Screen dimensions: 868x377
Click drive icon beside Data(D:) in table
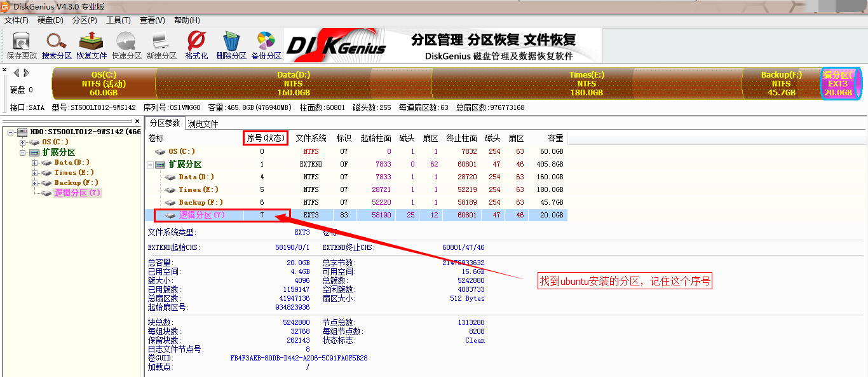pos(171,177)
